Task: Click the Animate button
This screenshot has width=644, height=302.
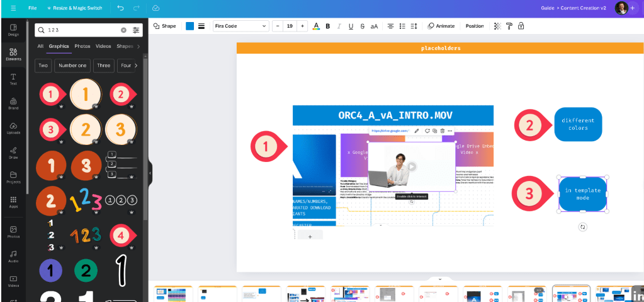Action: (441, 26)
